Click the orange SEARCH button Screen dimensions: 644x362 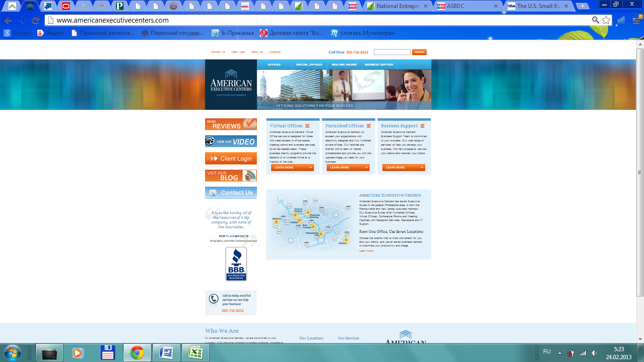pos(419,52)
